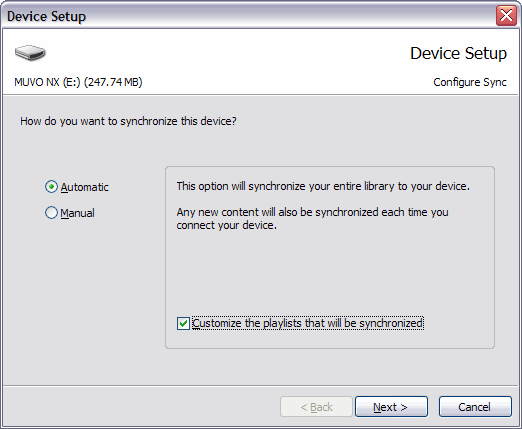Click the MUVO NX (E:) device label
Screen dimensions: 522x429
pos(78,82)
